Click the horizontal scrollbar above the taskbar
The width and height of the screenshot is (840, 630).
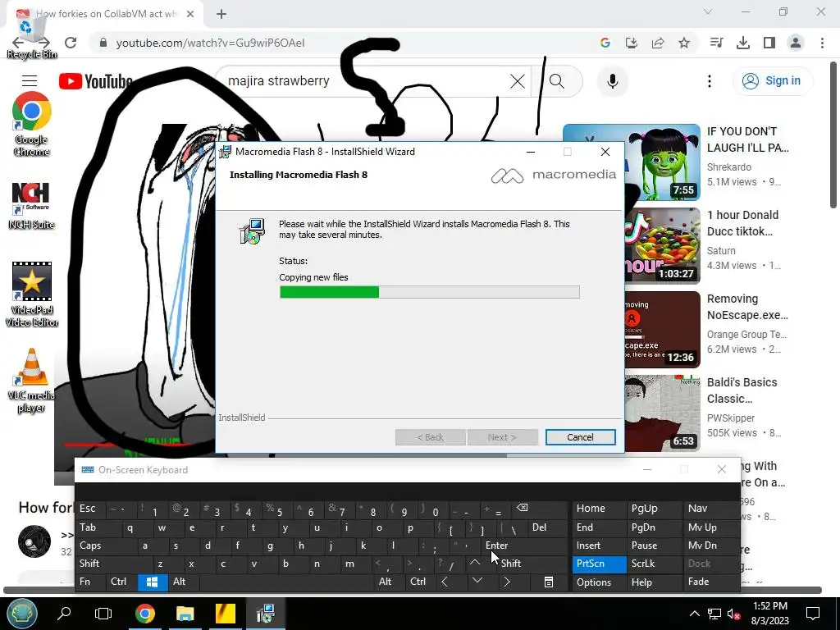coord(413,591)
